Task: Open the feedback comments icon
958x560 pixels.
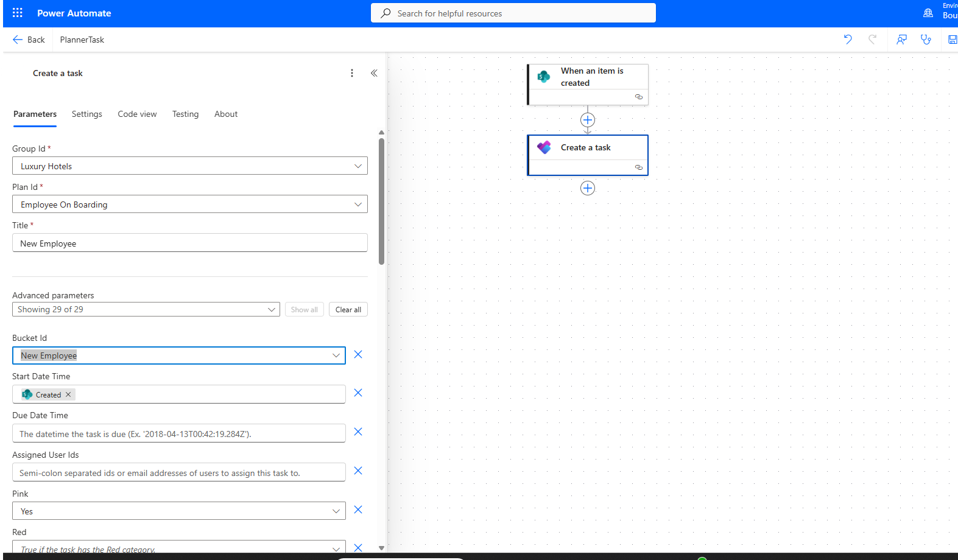Action: (902, 40)
